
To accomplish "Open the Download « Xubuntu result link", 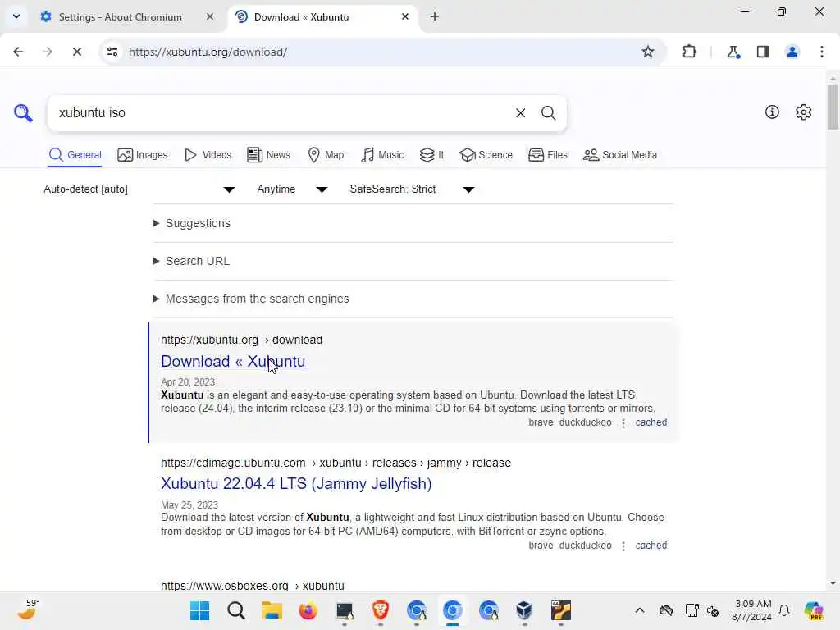I will pos(233,361).
